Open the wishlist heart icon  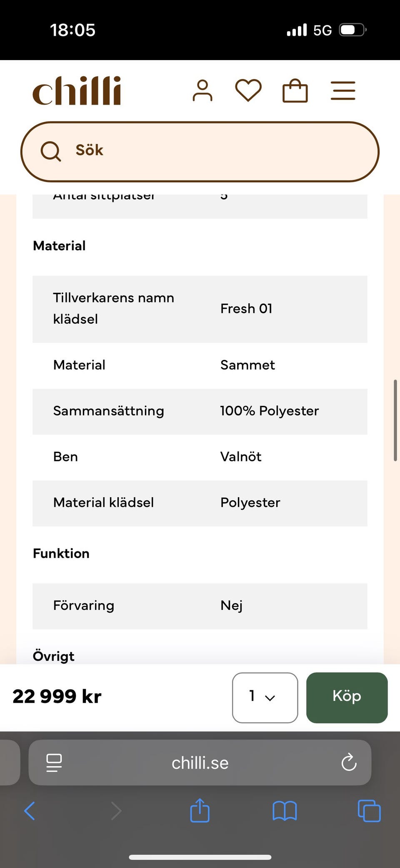point(248,91)
